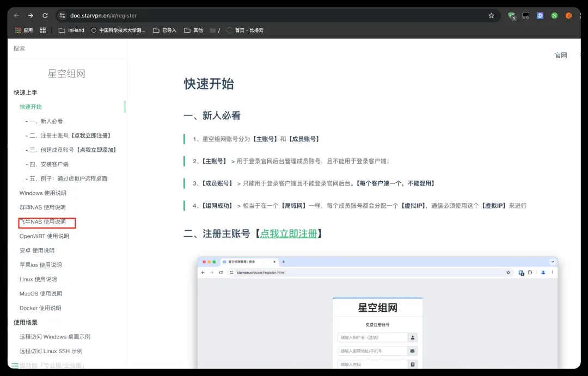Click the orange extension icon in toolbar

pos(569,16)
